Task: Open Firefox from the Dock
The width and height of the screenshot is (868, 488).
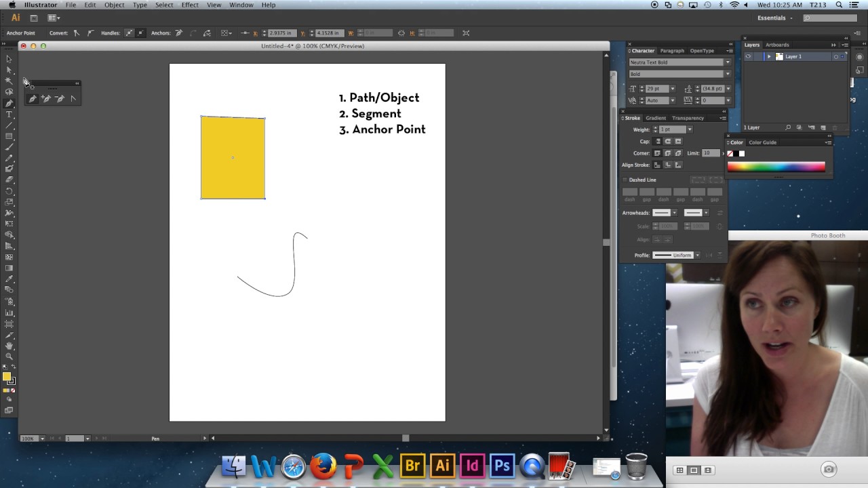Action: (x=323, y=466)
